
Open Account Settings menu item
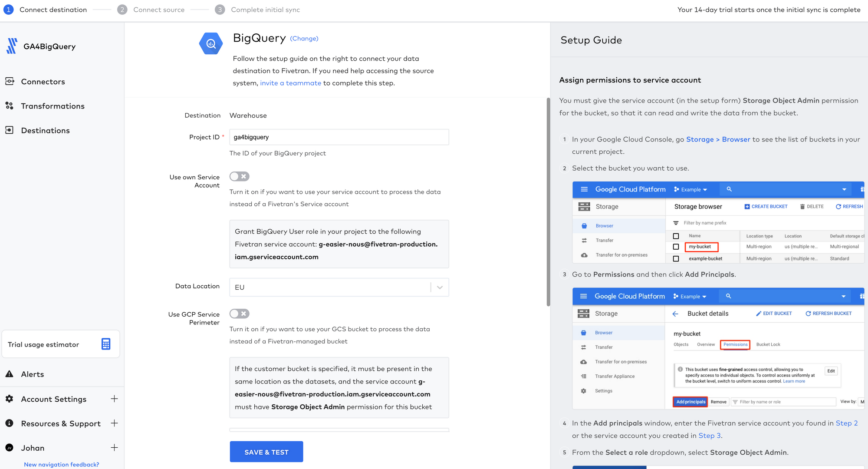tap(54, 399)
